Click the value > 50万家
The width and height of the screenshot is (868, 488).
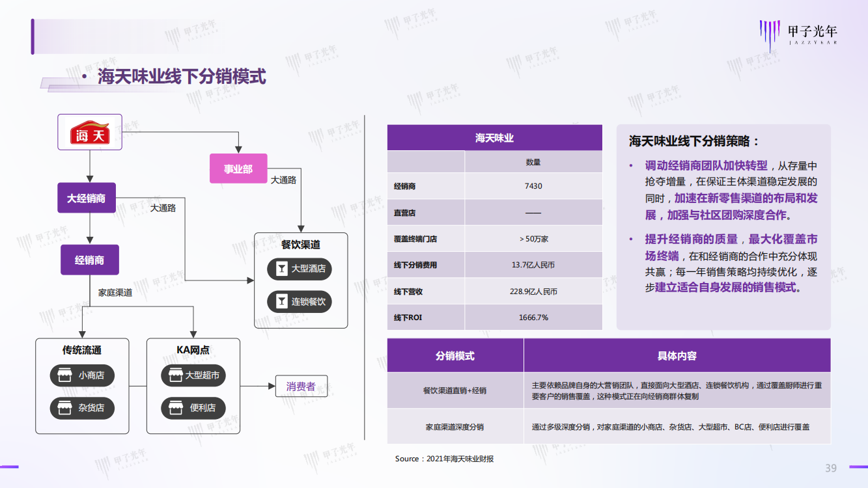[534, 239]
